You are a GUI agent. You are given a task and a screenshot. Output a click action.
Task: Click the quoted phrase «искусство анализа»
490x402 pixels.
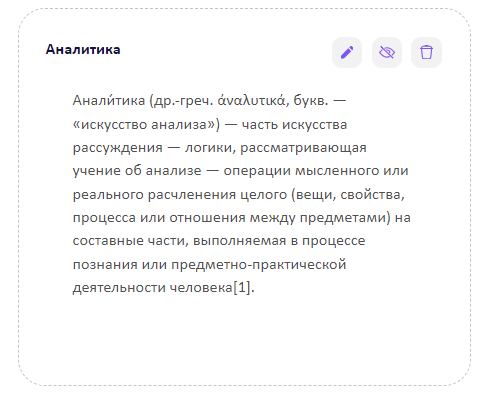tap(144, 124)
